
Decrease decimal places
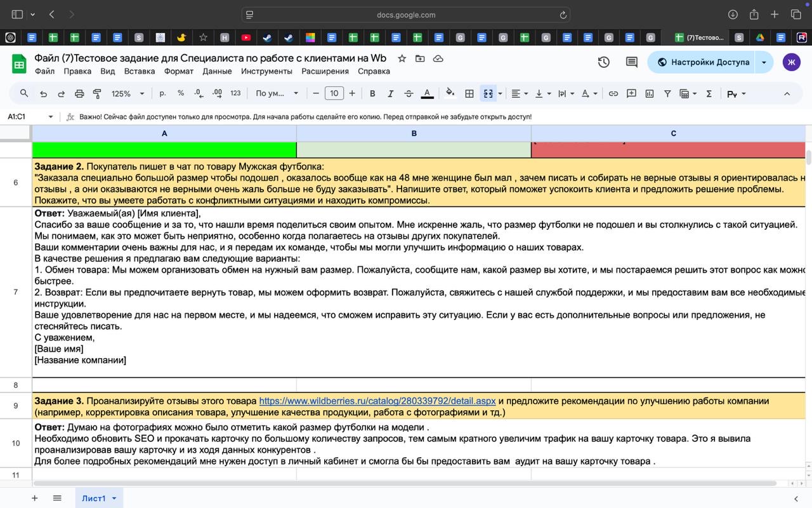[199, 93]
